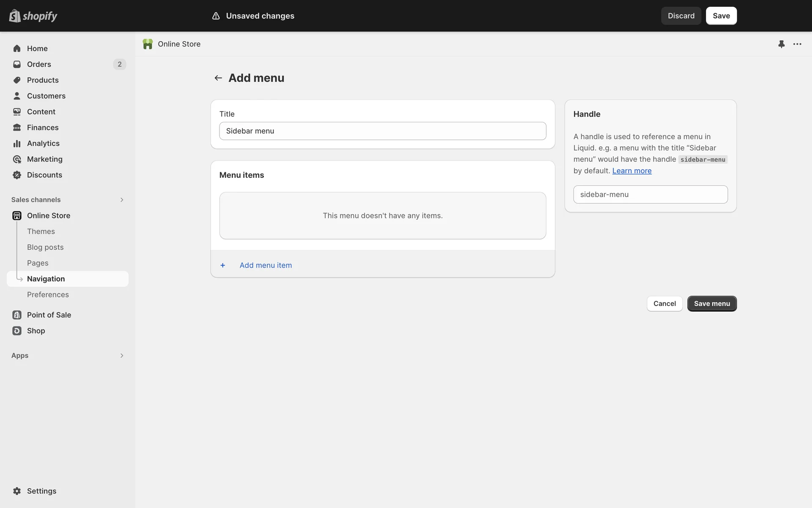Click the Products tag icon
Image resolution: width=812 pixels, height=508 pixels.
tap(17, 80)
